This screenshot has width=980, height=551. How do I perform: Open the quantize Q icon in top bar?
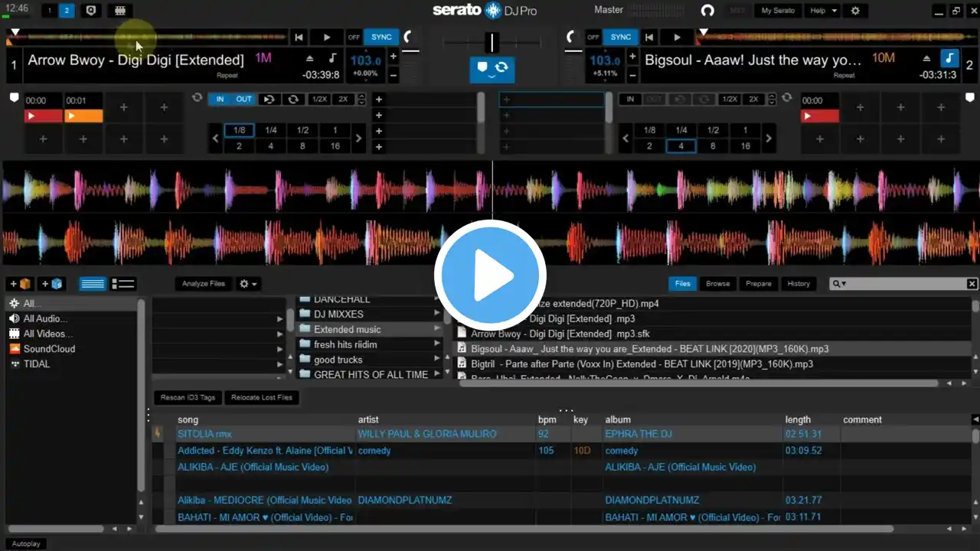pos(91,11)
